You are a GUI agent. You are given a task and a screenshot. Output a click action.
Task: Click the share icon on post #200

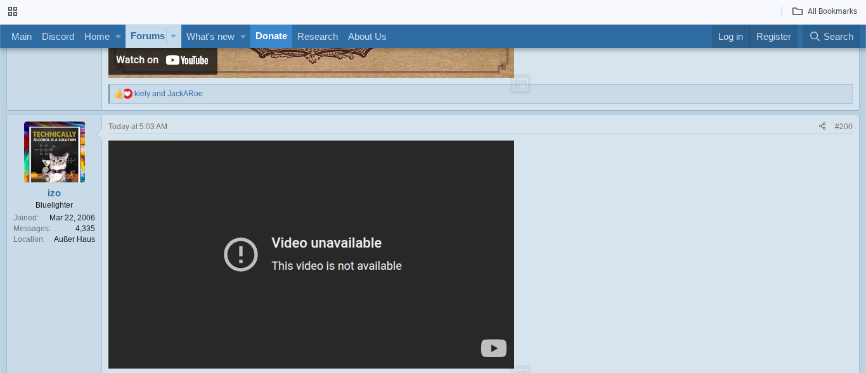[x=822, y=127]
